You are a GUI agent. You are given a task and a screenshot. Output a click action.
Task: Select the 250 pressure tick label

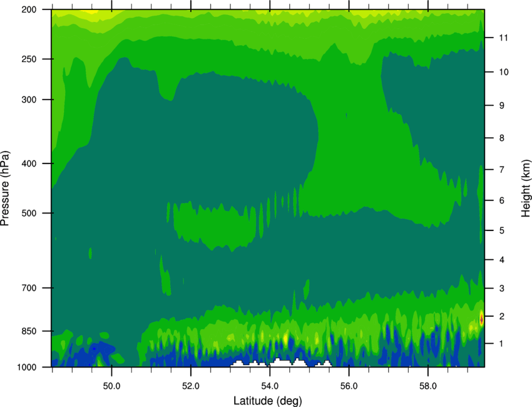pyautogui.click(x=29, y=59)
